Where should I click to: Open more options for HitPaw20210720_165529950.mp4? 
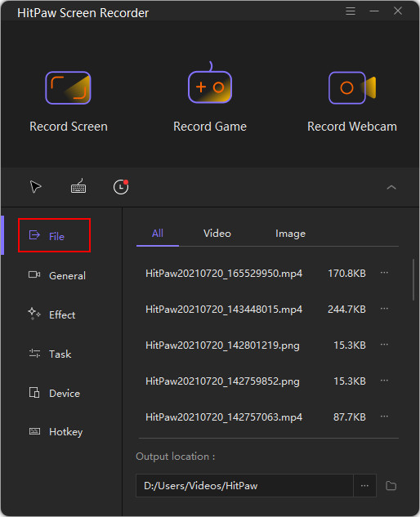(384, 273)
